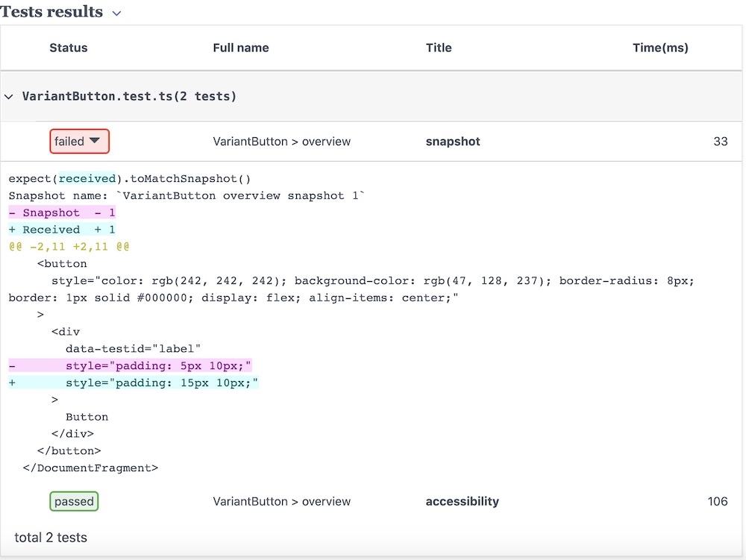Click the Title column header

(439, 48)
